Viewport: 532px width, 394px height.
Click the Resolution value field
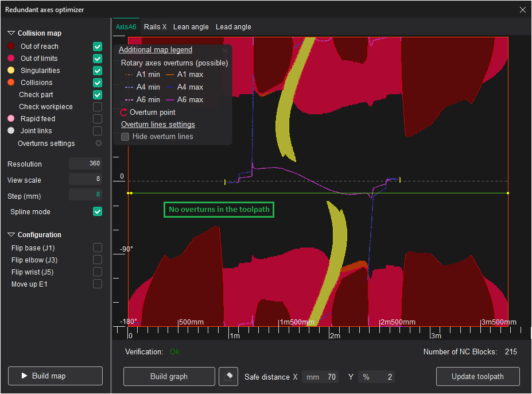(86, 164)
